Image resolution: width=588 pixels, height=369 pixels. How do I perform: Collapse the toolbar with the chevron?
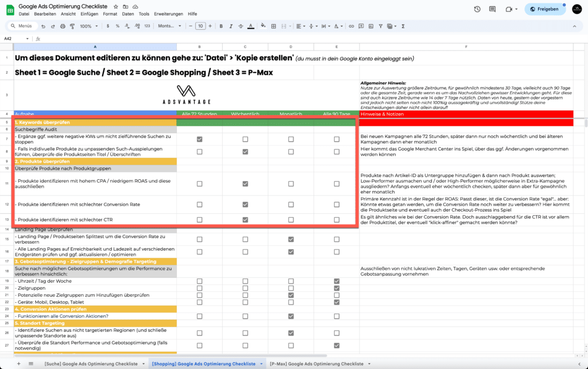pyautogui.click(x=574, y=26)
